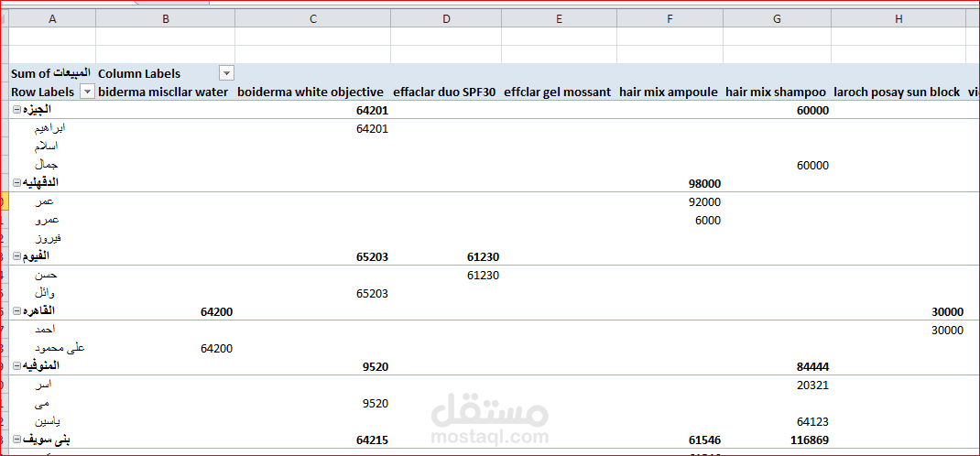Click the على محمود row label
Viewport: 980px width, 456px height.
click(60, 348)
